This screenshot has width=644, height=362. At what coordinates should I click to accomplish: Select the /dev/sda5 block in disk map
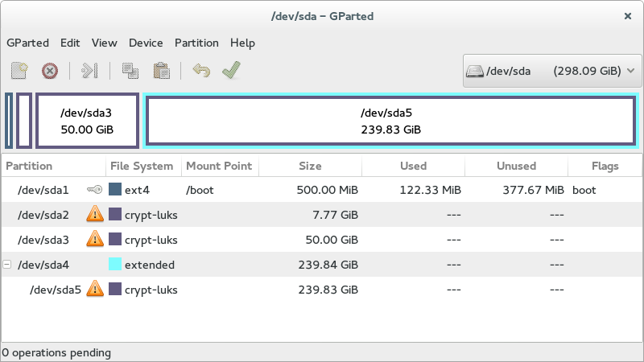(x=390, y=121)
